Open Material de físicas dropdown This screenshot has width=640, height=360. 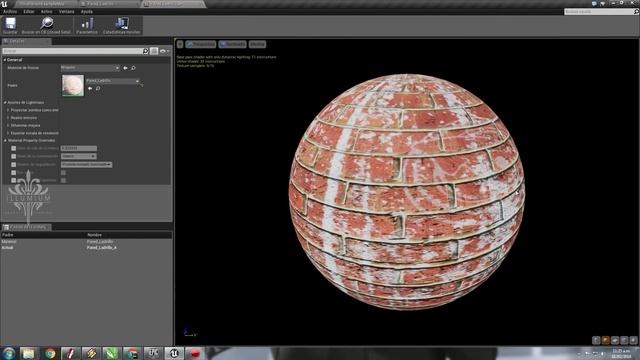pos(90,68)
